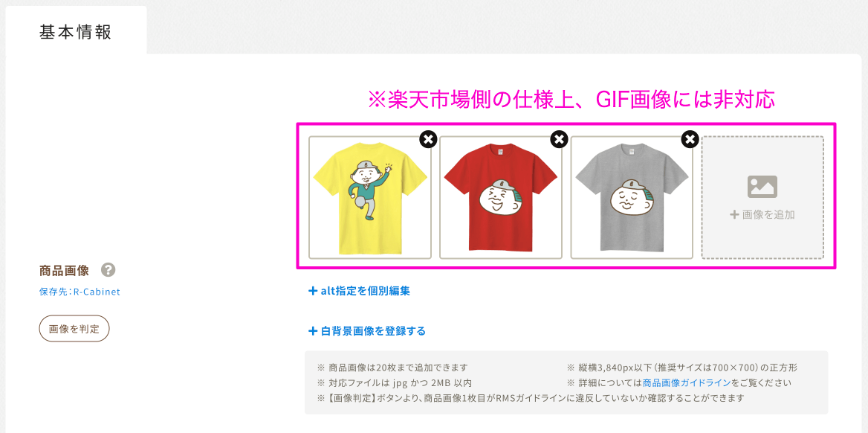Image resolution: width=868 pixels, height=433 pixels.
Task: Select the red T-shirt thumbnail
Action: click(x=501, y=197)
